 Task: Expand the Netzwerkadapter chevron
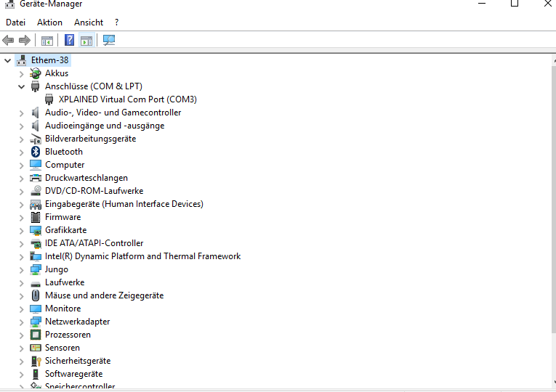click(21, 322)
